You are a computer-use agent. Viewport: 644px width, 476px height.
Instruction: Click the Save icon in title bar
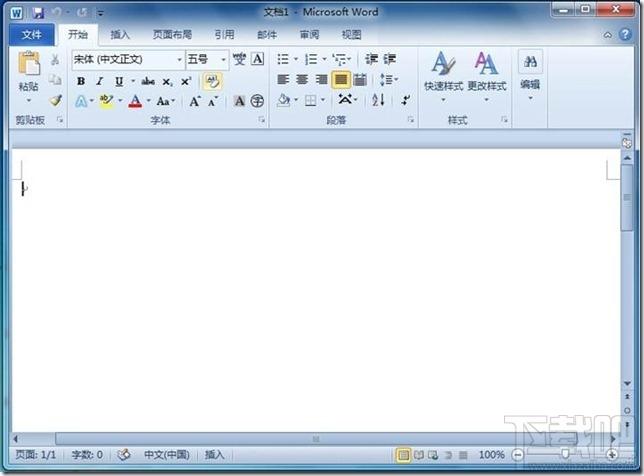(39, 13)
